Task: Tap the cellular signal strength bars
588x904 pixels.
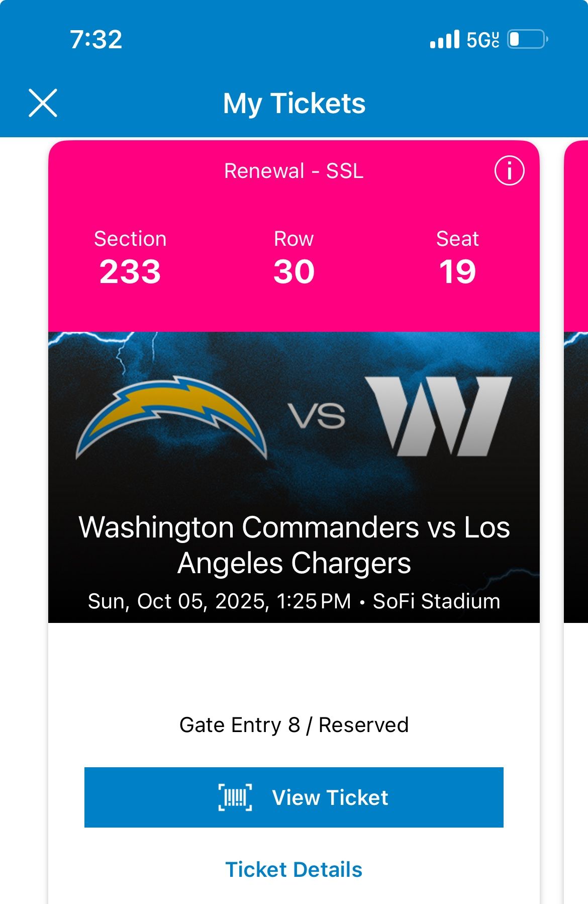Action: tap(445, 39)
